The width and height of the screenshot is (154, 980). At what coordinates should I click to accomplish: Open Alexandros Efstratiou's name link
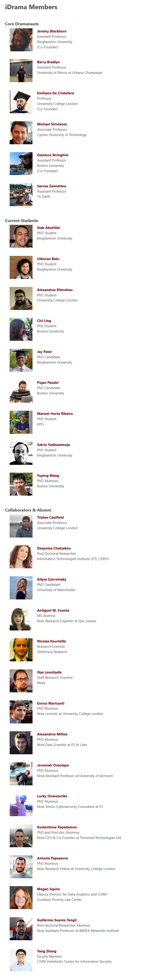point(55,290)
